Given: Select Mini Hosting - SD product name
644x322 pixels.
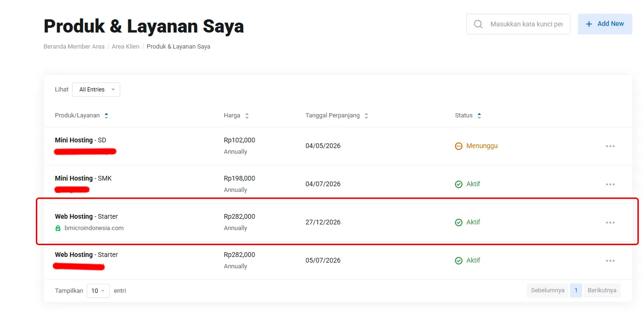Looking at the screenshot, I should [x=81, y=140].
